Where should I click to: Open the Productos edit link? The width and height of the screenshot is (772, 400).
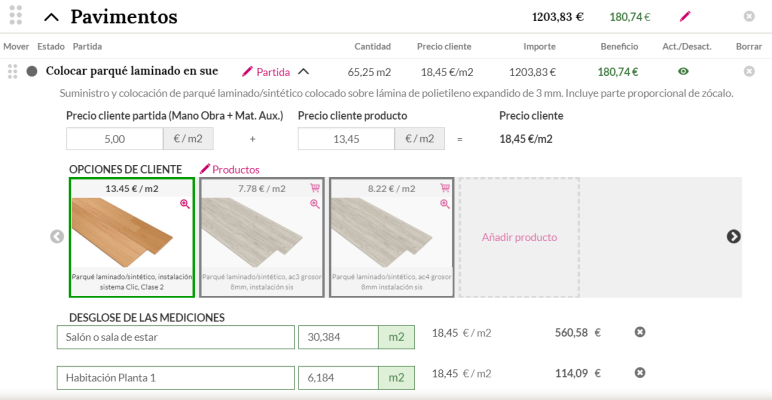click(x=229, y=169)
